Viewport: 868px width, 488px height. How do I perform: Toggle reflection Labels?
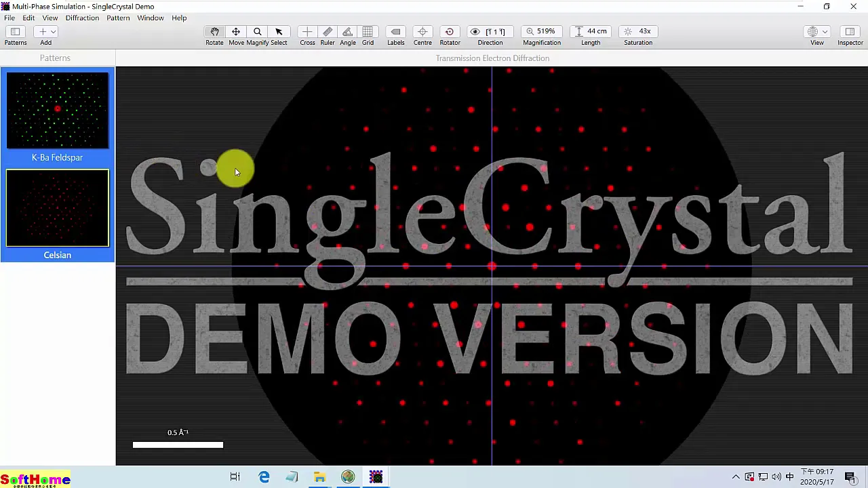[x=396, y=31]
